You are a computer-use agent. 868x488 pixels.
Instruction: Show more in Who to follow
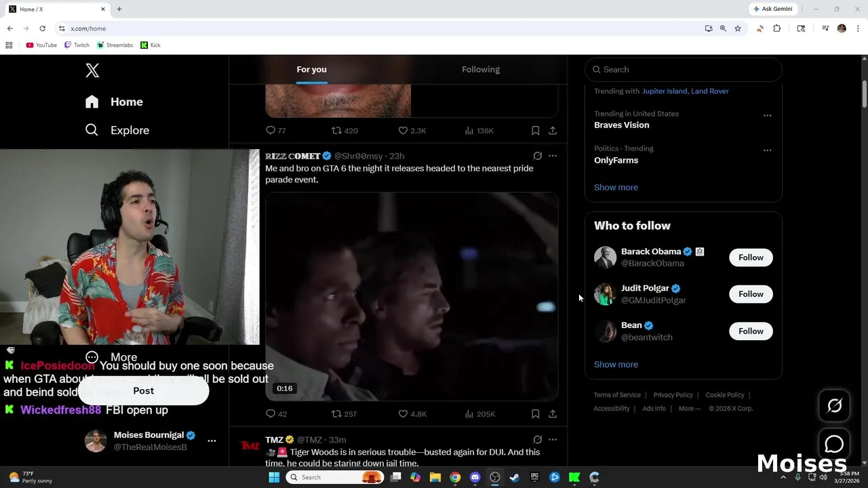coord(616,364)
